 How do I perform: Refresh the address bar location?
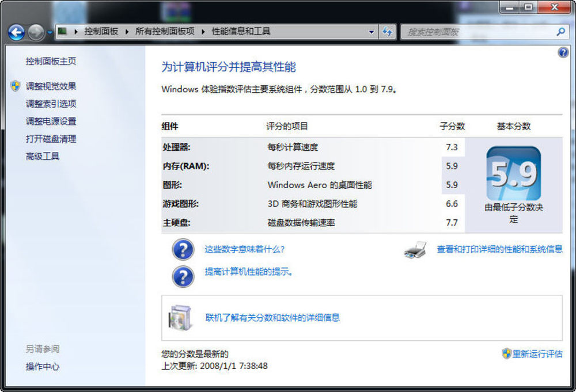pos(387,32)
